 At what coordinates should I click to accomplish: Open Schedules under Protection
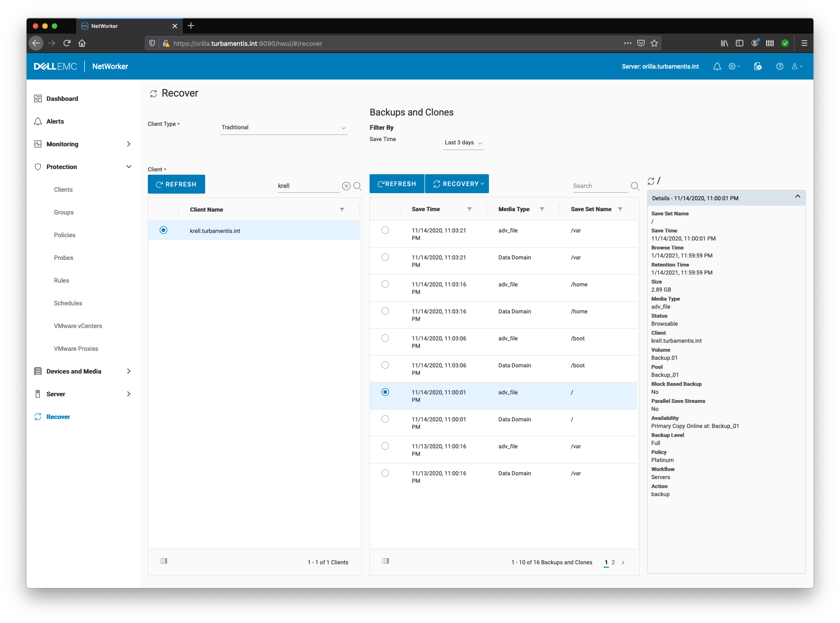68,303
